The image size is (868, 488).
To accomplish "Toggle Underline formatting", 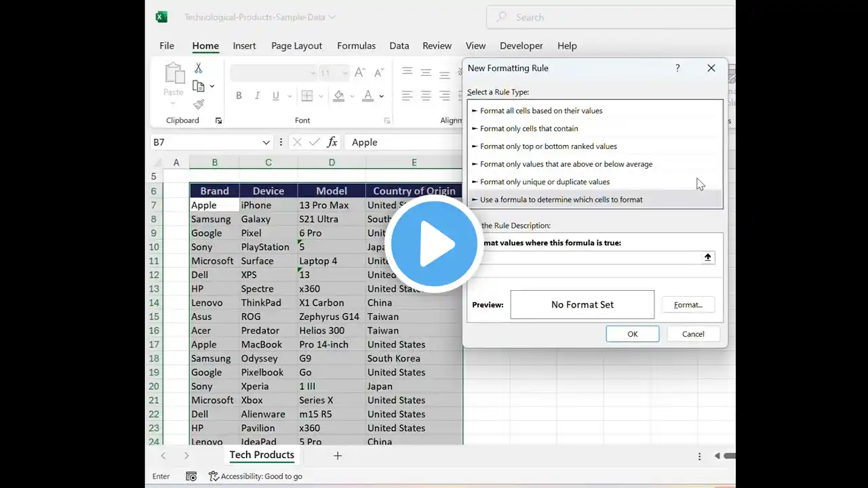I will 275,96.
